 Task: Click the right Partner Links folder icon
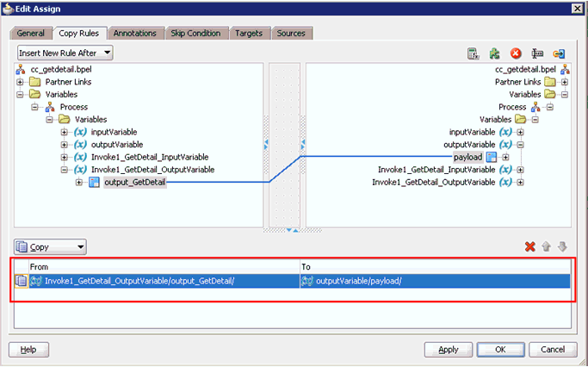point(550,82)
